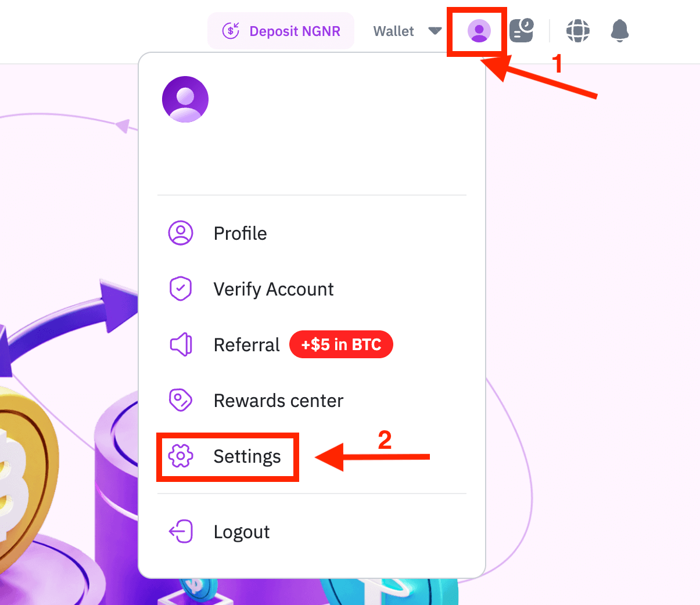Click the +$5 in BTC badge
The image size is (700, 605).
pyautogui.click(x=342, y=345)
